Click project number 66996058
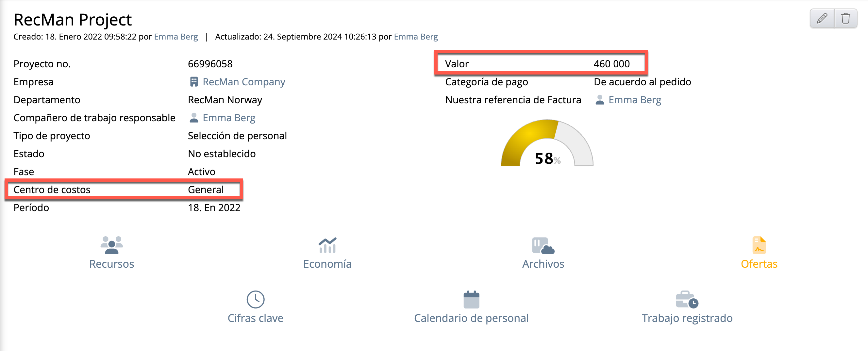This screenshot has width=868, height=351. click(x=210, y=64)
